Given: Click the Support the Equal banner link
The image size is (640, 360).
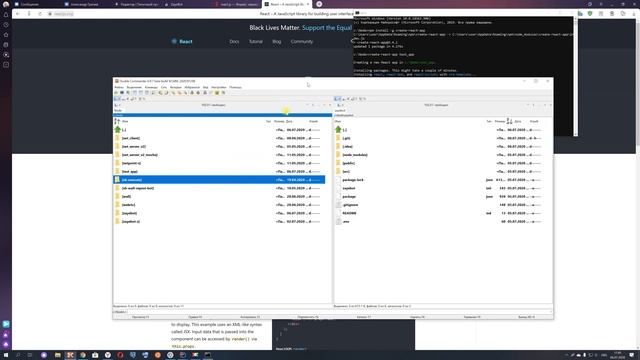Looking at the screenshot, I should 327,28.
